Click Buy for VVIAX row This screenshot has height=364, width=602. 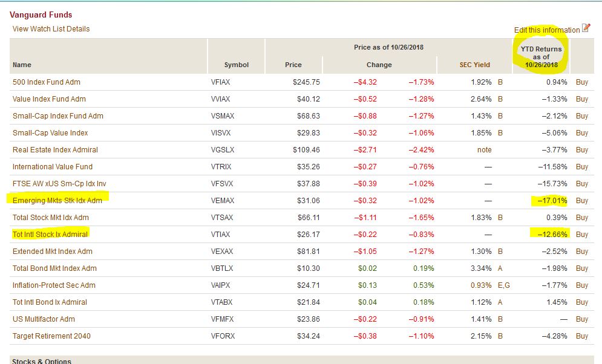(582, 99)
